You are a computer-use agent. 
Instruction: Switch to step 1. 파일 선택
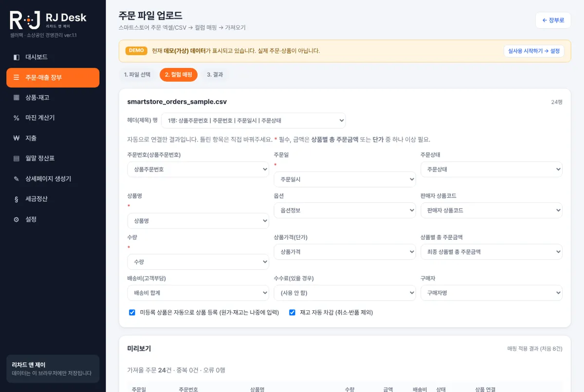click(x=137, y=75)
